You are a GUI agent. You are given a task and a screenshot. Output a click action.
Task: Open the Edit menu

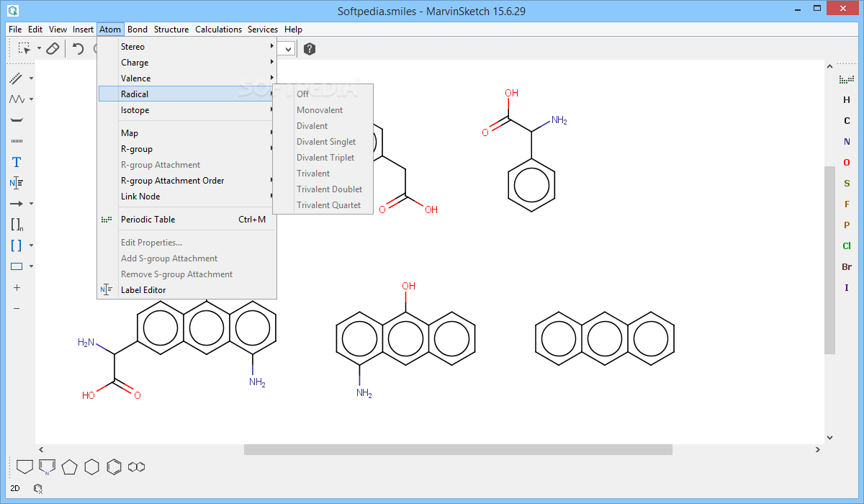click(x=35, y=30)
